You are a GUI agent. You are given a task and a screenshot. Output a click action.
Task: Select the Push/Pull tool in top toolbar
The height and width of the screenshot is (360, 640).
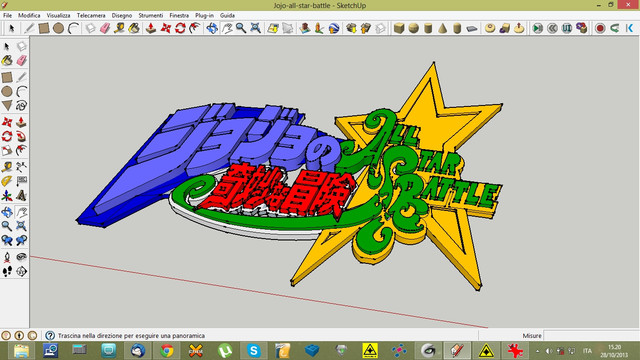(151, 28)
